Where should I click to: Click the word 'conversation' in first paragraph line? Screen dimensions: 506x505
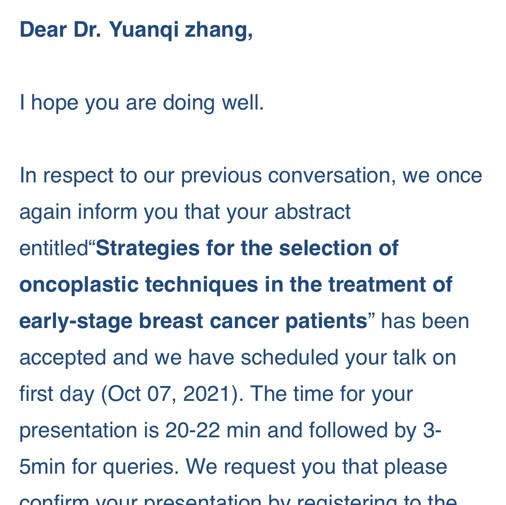[332, 175]
